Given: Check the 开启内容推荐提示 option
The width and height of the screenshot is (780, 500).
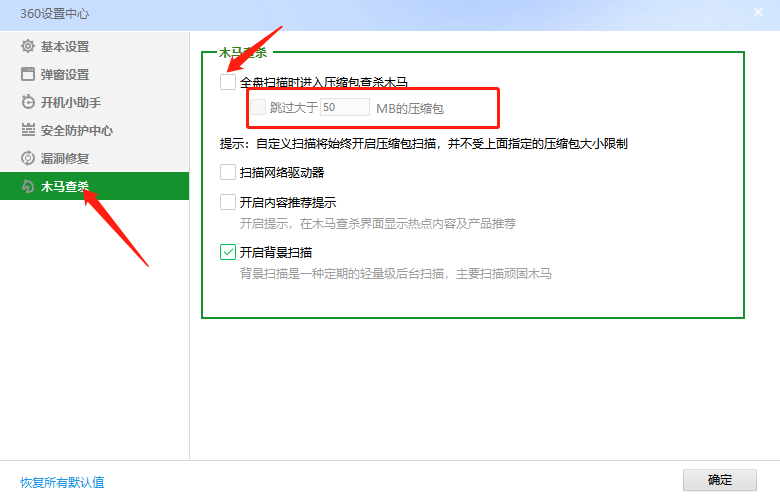Looking at the screenshot, I should [228, 202].
